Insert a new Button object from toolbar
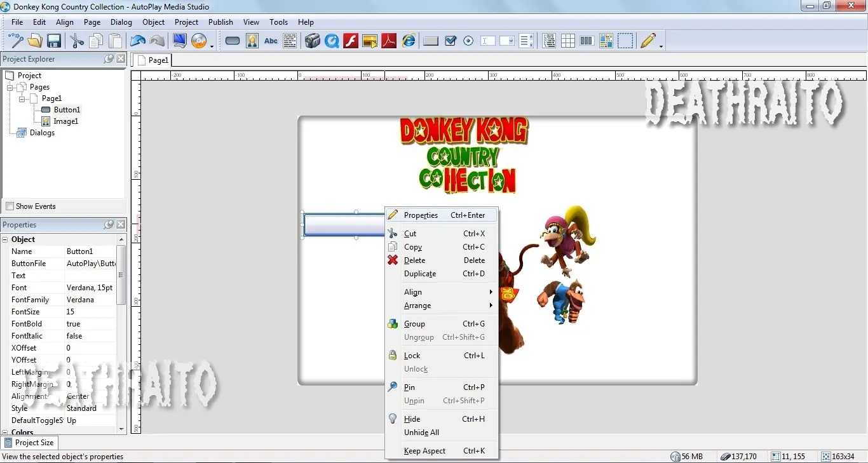 click(x=233, y=41)
